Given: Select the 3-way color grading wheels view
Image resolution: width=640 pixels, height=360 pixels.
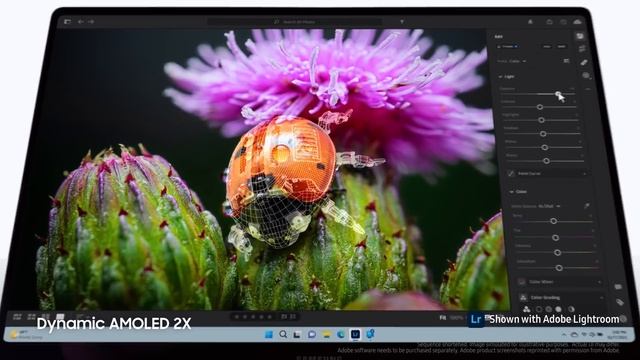Looking at the screenshot, I should coord(527,309).
